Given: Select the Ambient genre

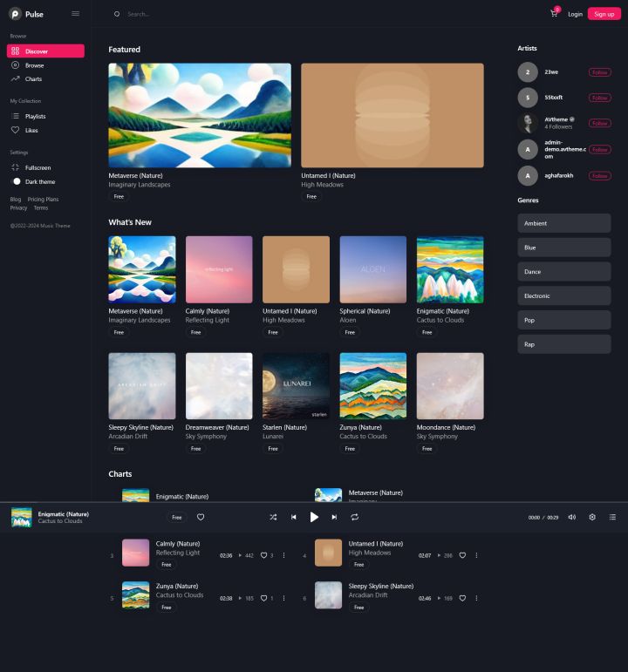Looking at the screenshot, I should 564,223.
